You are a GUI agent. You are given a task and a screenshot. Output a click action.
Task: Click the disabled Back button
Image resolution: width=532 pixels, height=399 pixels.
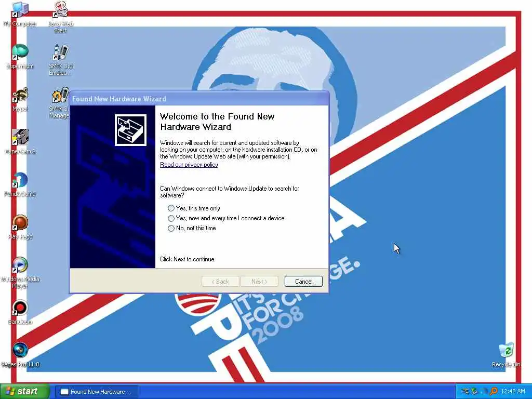click(220, 282)
